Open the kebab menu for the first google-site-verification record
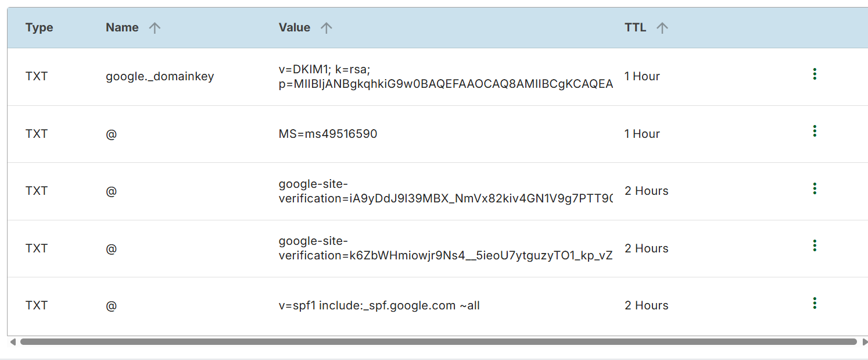Image resolution: width=868 pixels, height=360 pixels. 815,188
